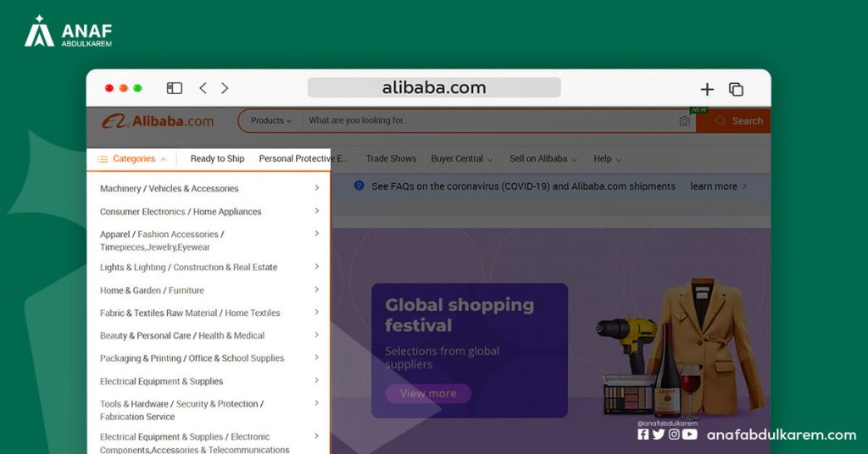Screen dimensions: 868x454
Task: Open the Trade Shows menu item
Action: click(x=391, y=158)
